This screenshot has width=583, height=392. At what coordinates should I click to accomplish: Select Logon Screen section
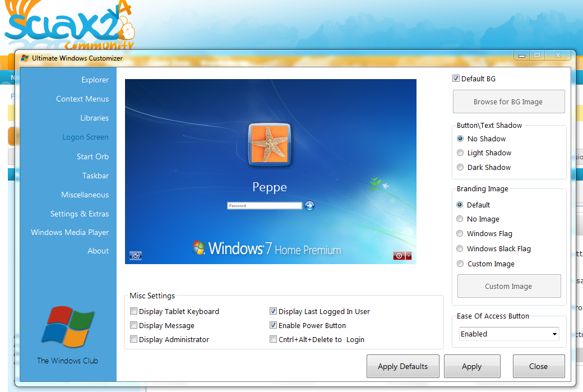(85, 137)
